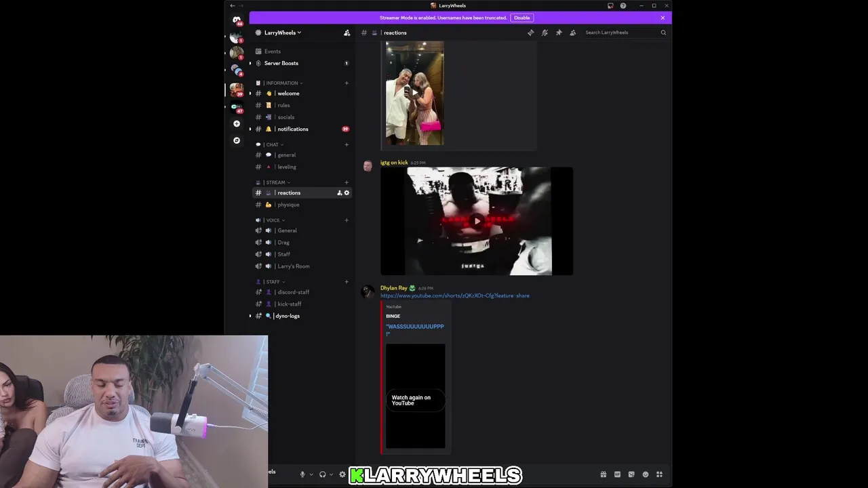Create channel in STREAM category
The height and width of the screenshot is (488, 868).
coord(347,182)
